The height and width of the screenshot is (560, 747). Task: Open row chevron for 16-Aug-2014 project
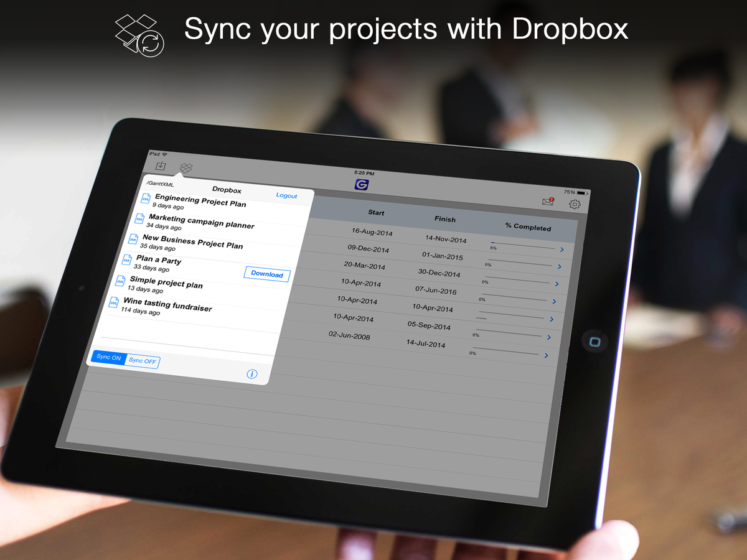point(561,250)
